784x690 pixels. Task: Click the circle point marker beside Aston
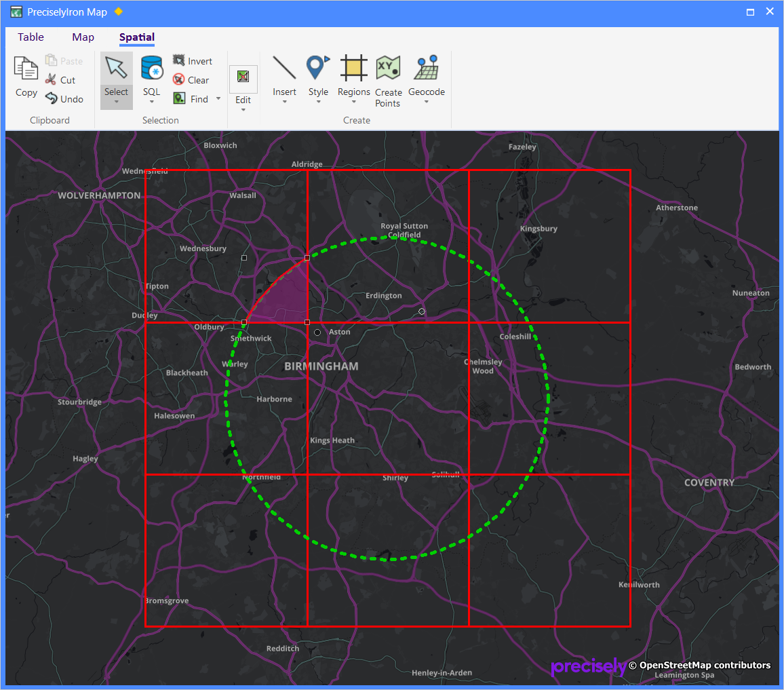[317, 332]
